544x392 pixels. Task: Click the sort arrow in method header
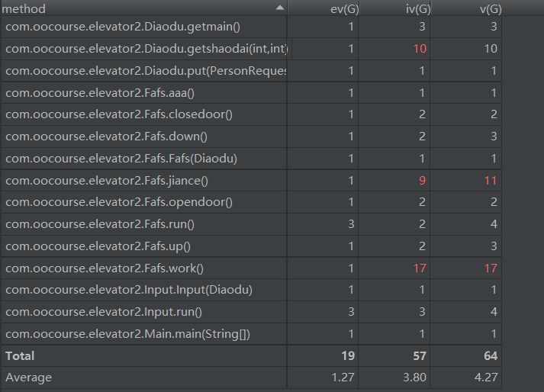pyautogui.click(x=280, y=8)
